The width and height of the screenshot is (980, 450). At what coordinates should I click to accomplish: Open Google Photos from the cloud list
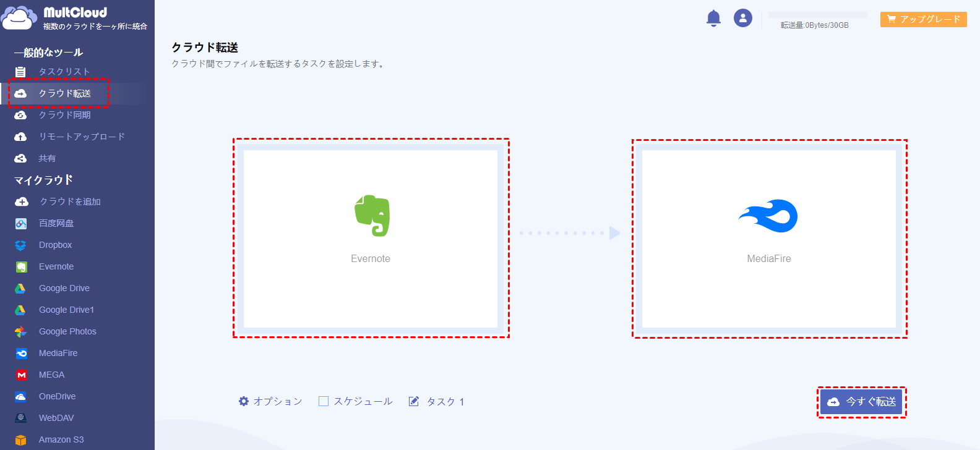click(x=67, y=331)
